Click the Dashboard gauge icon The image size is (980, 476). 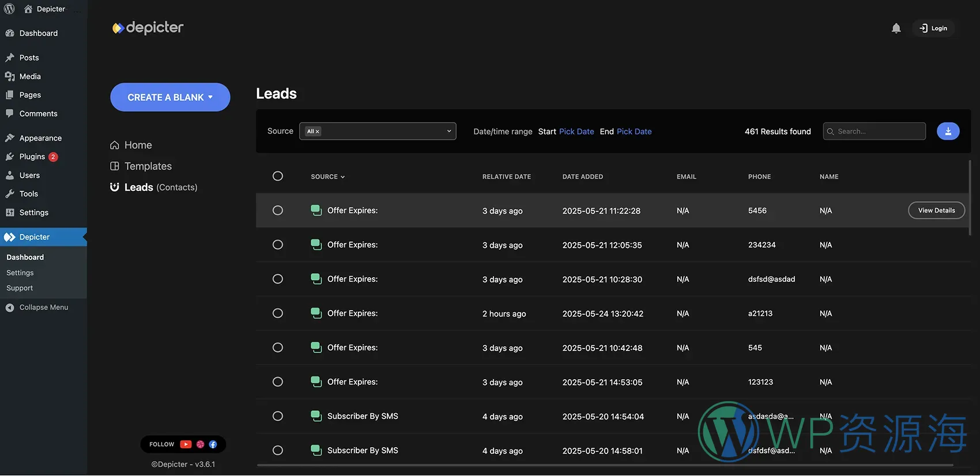[10, 33]
